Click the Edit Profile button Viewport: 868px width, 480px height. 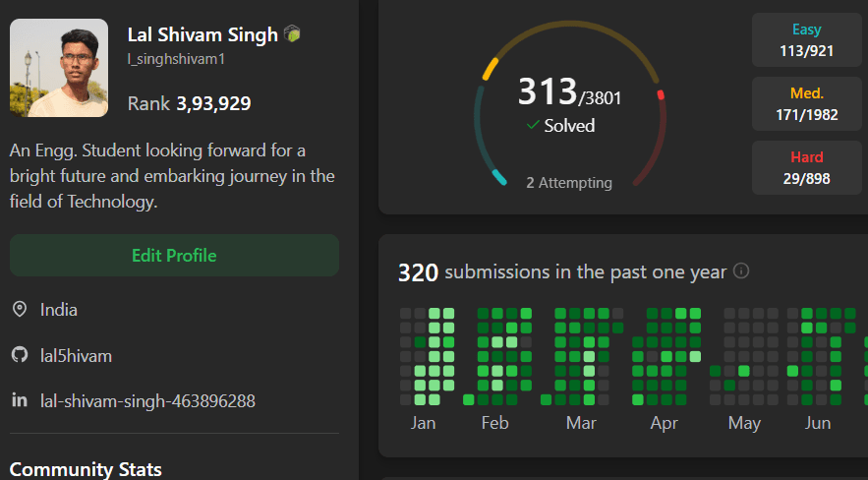pyautogui.click(x=174, y=256)
